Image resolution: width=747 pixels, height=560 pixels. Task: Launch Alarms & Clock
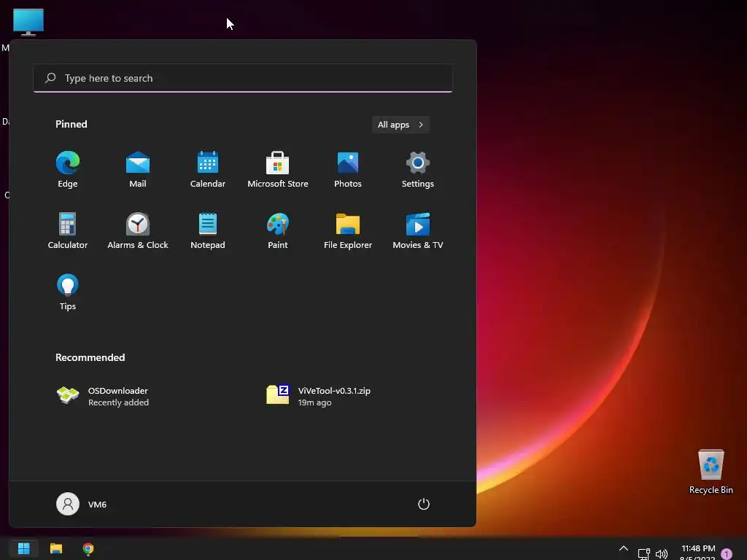click(x=138, y=230)
